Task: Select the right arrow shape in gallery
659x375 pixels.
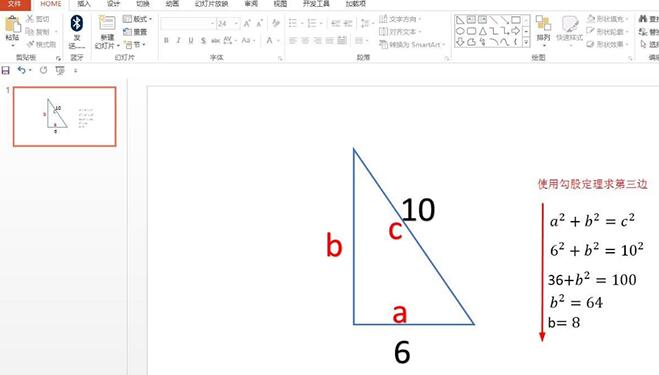Action: point(516,31)
